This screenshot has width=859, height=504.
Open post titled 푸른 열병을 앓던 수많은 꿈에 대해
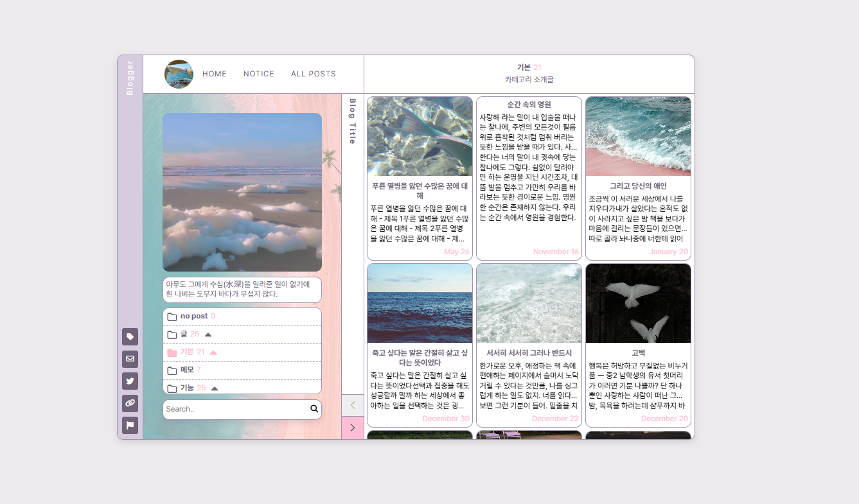[x=420, y=191]
